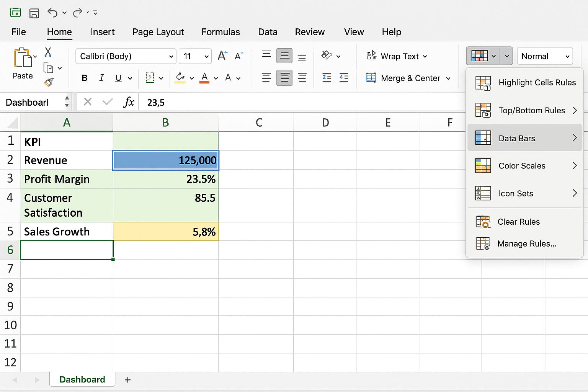This screenshot has height=392, width=588.
Task: Select Middle Align icon
Action: tap(284, 56)
